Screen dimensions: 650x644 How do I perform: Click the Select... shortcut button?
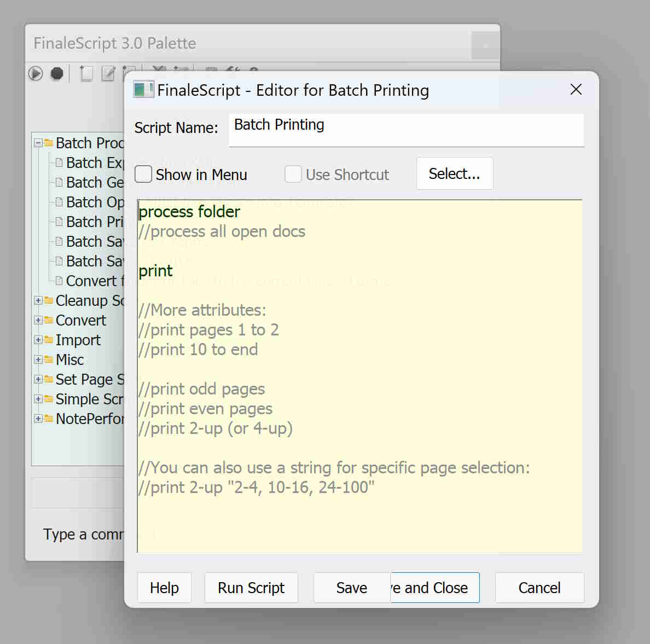point(454,174)
